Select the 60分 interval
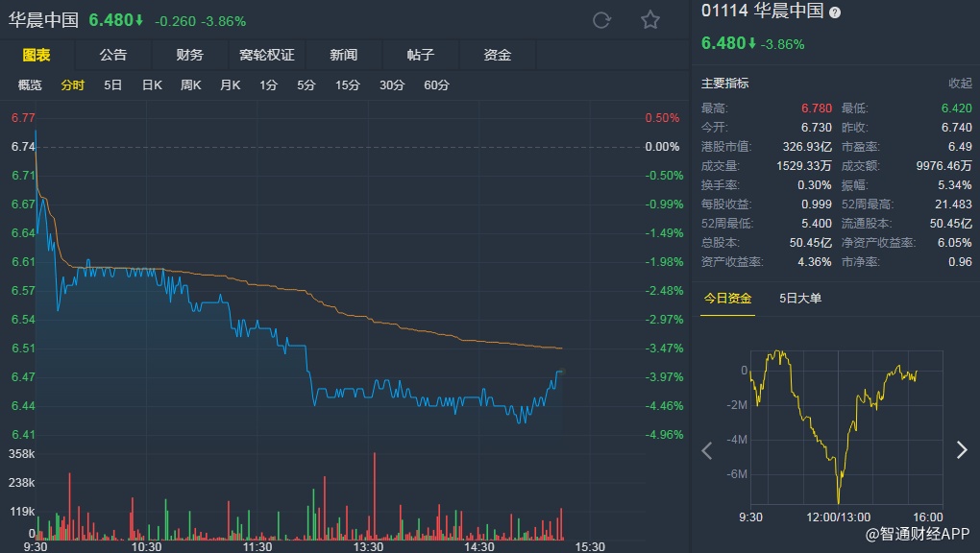This screenshot has height=553, width=980. 436,85
